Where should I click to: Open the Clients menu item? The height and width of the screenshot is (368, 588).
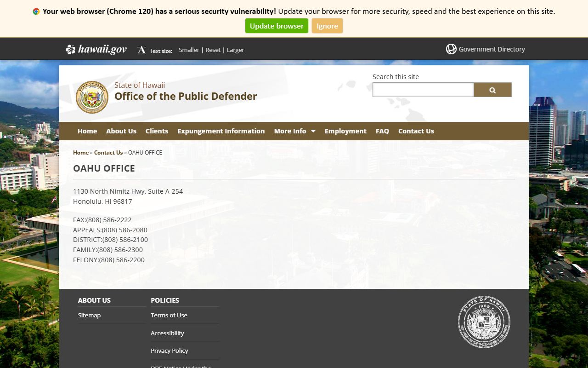point(157,131)
